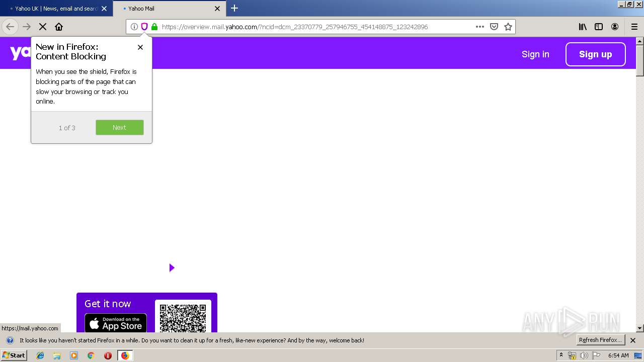The width and height of the screenshot is (644, 362).
Task: Open the Firefox Account icon
Action: coord(615,27)
